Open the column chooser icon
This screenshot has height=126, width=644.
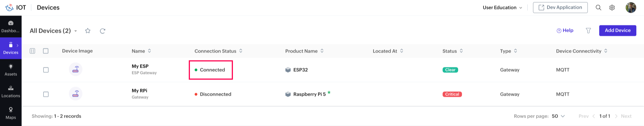pyautogui.click(x=32, y=51)
